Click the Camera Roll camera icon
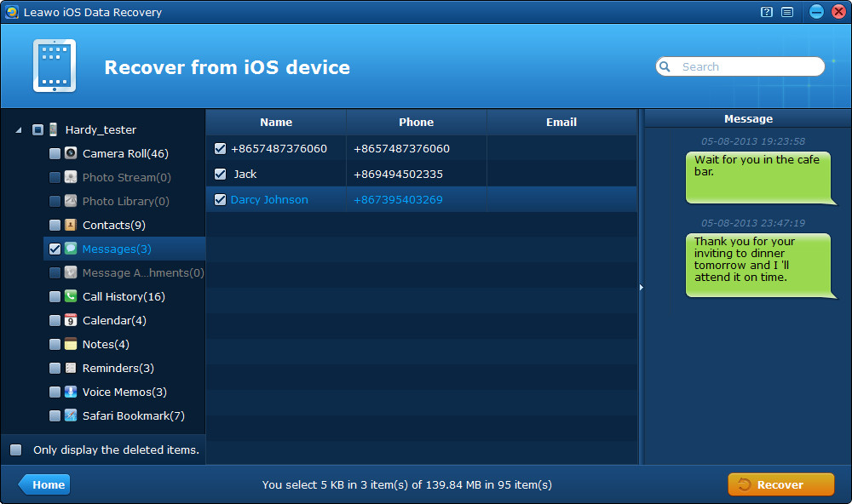Screen dimensions: 852x504 71,153
